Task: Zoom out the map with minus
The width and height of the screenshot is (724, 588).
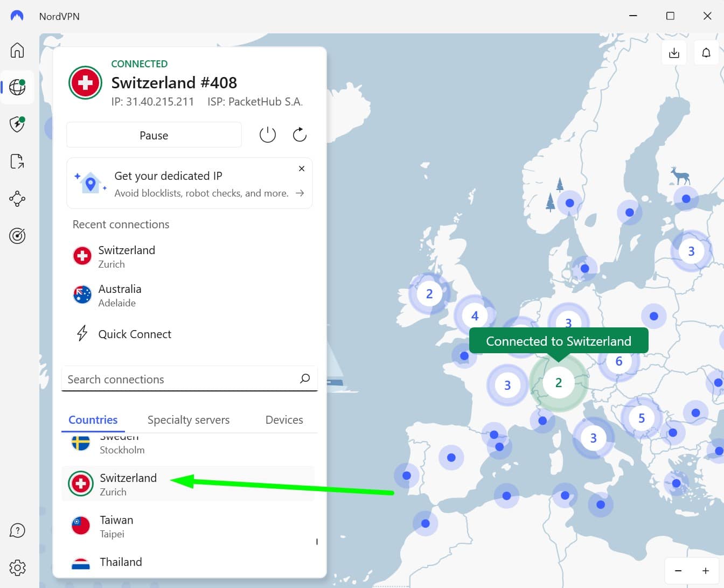Action: pyautogui.click(x=678, y=571)
